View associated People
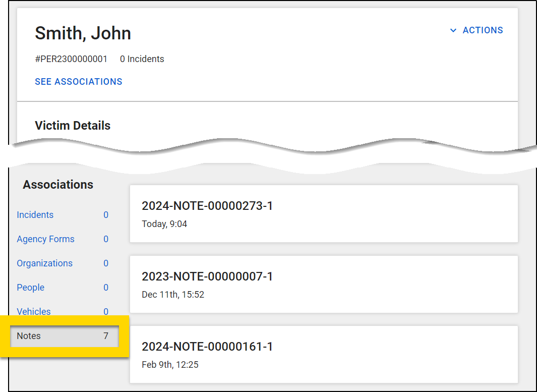 click(31, 288)
